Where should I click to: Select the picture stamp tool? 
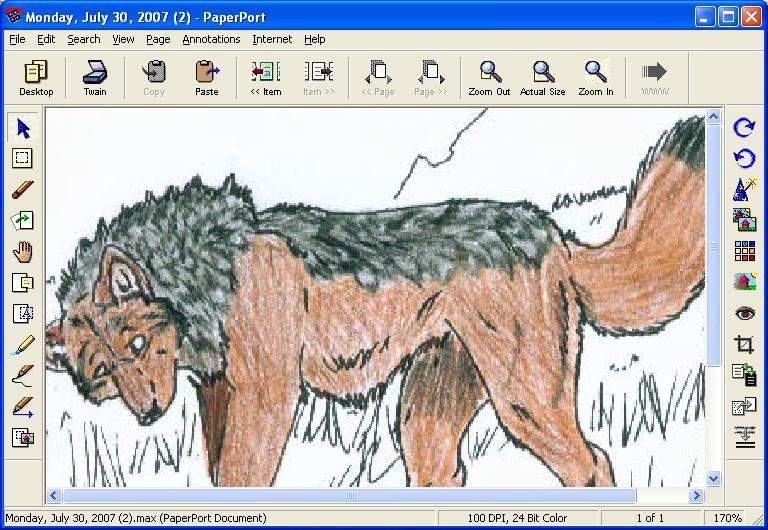click(x=23, y=437)
